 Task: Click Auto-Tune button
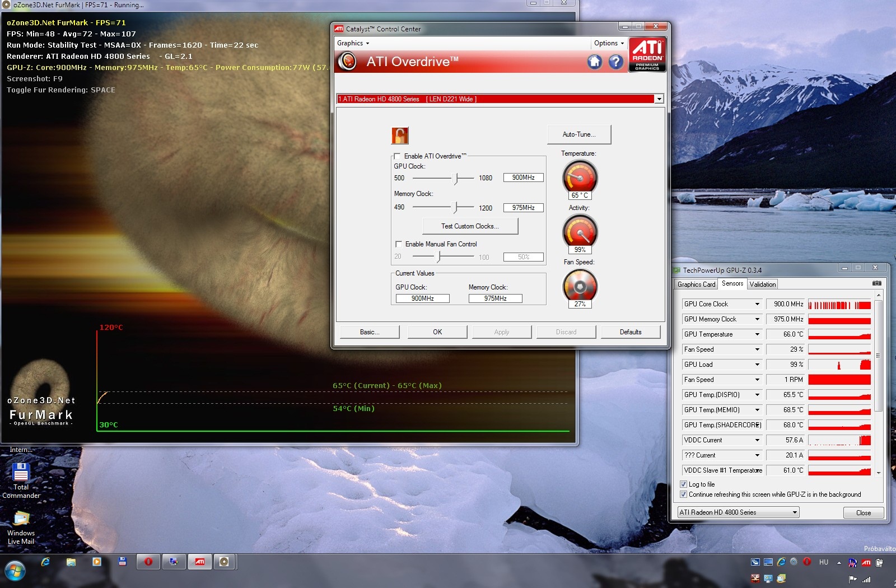pos(579,134)
